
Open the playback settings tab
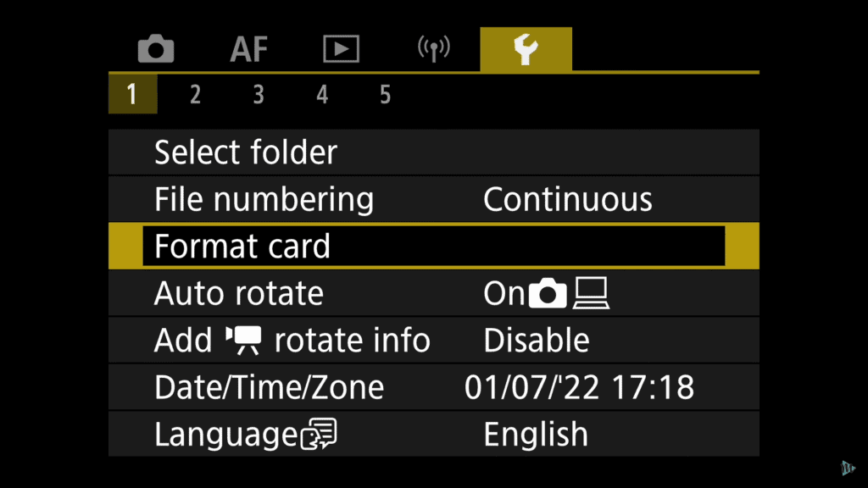pos(341,48)
